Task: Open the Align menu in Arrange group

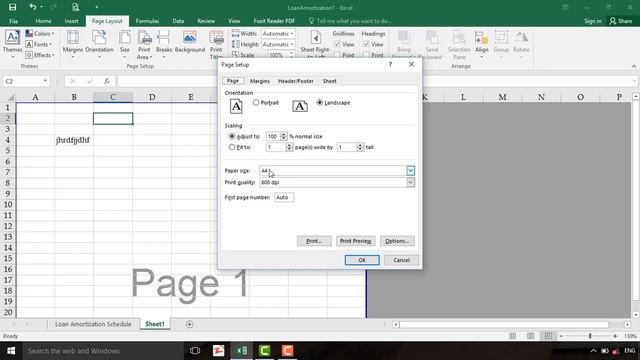Action: (482, 44)
